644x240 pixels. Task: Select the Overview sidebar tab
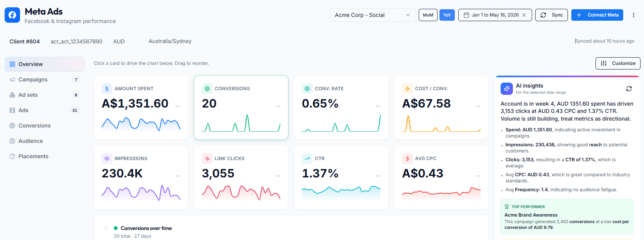tap(45, 64)
